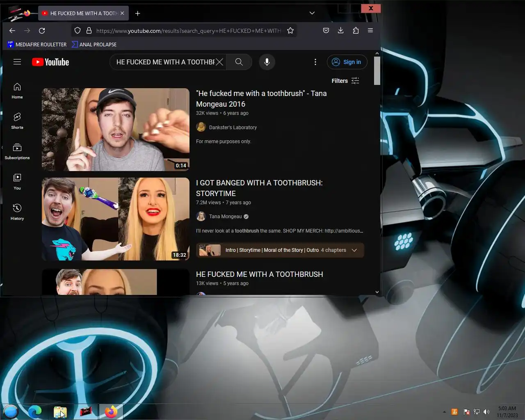525x420 pixels.
Task: Go back using the browser back arrow
Action: [12, 31]
